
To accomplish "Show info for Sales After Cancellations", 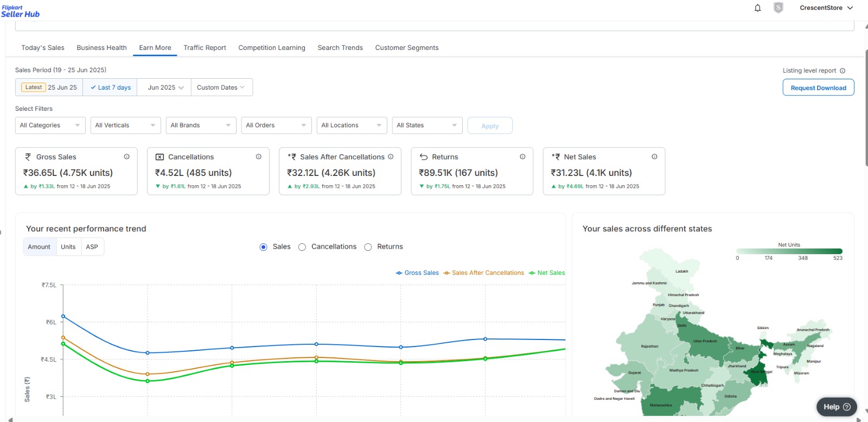I will 391,156.
